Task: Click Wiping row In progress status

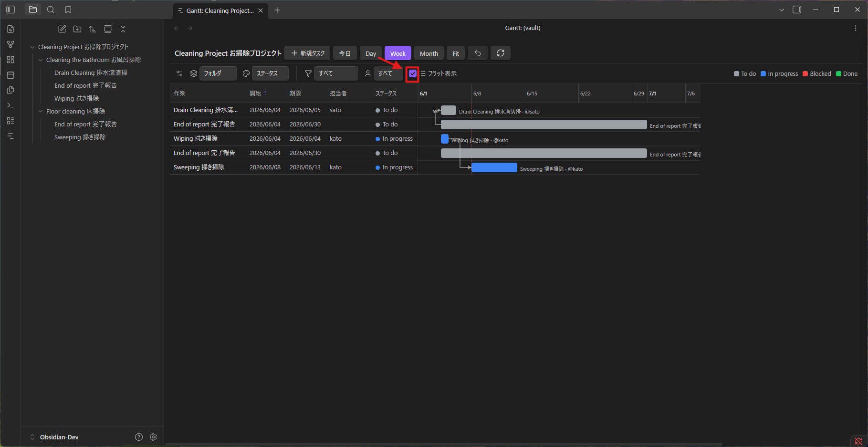Action: pos(394,139)
